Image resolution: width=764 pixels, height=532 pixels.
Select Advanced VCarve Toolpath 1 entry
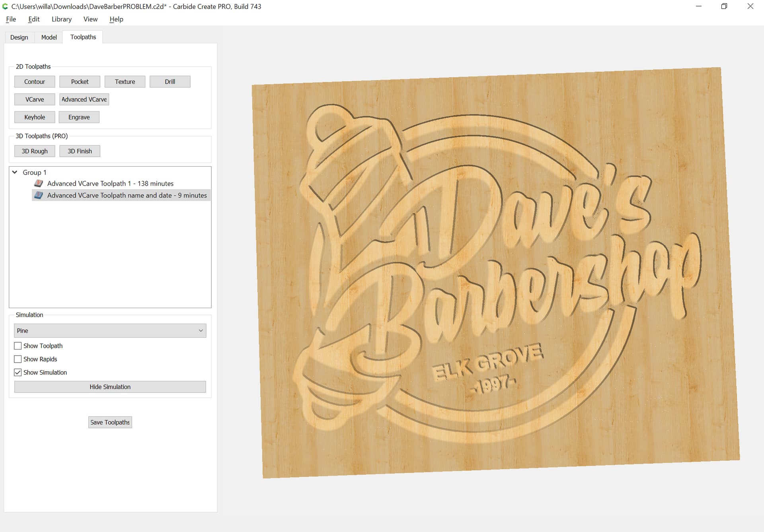coord(110,183)
